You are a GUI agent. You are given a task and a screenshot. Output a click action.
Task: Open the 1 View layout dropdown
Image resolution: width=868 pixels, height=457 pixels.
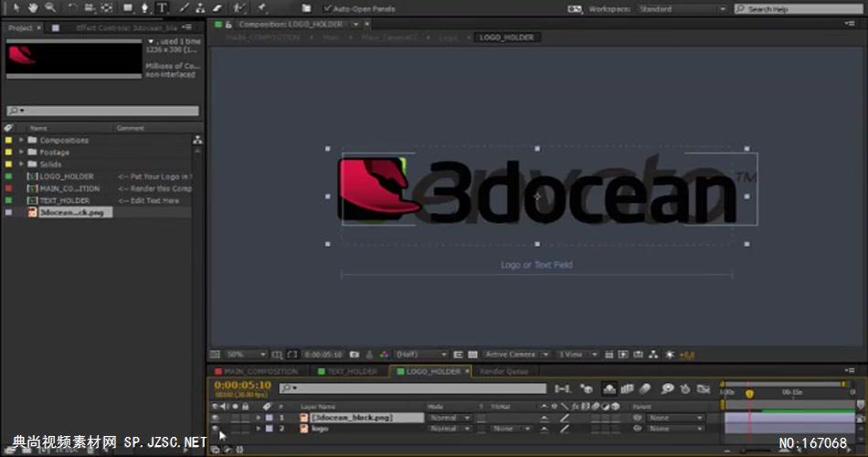coord(577,355)
